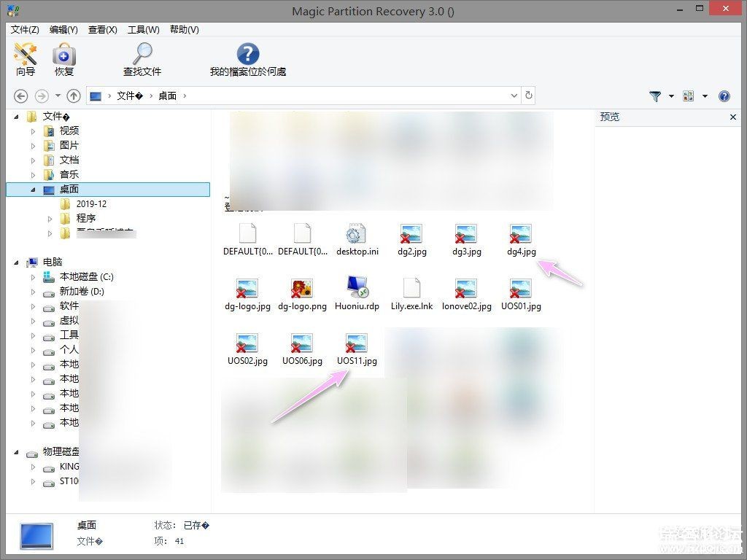Expand the 视频 tree node

click(33, 131)
